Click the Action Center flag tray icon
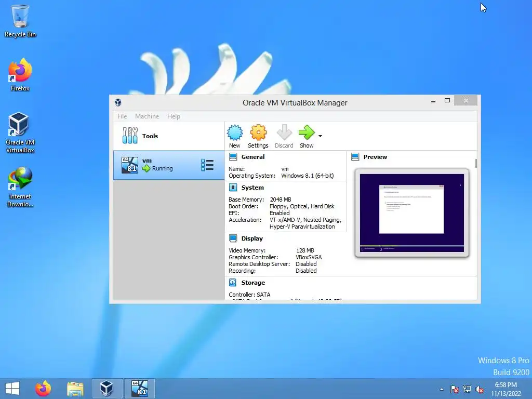This screenshot has height=399, width=532. click(454, 389)
